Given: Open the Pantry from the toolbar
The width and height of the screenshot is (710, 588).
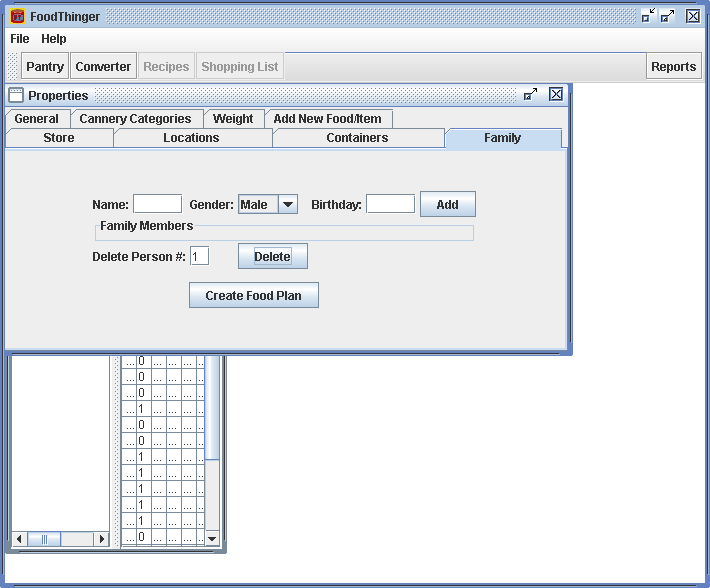Looking at the screenshot, I should click(45, 67).
